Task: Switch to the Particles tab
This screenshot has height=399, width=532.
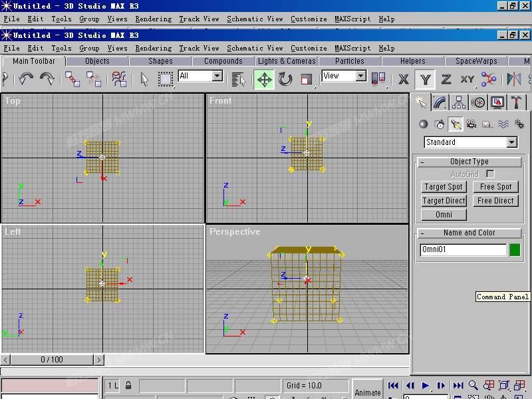Action: click(350, 61)
